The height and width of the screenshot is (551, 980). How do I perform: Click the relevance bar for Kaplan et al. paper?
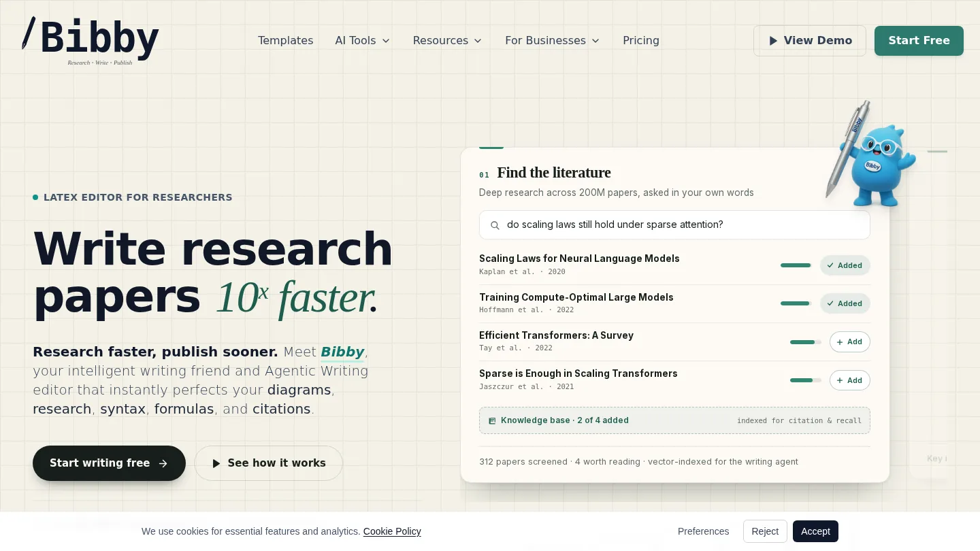pos(796,265)
